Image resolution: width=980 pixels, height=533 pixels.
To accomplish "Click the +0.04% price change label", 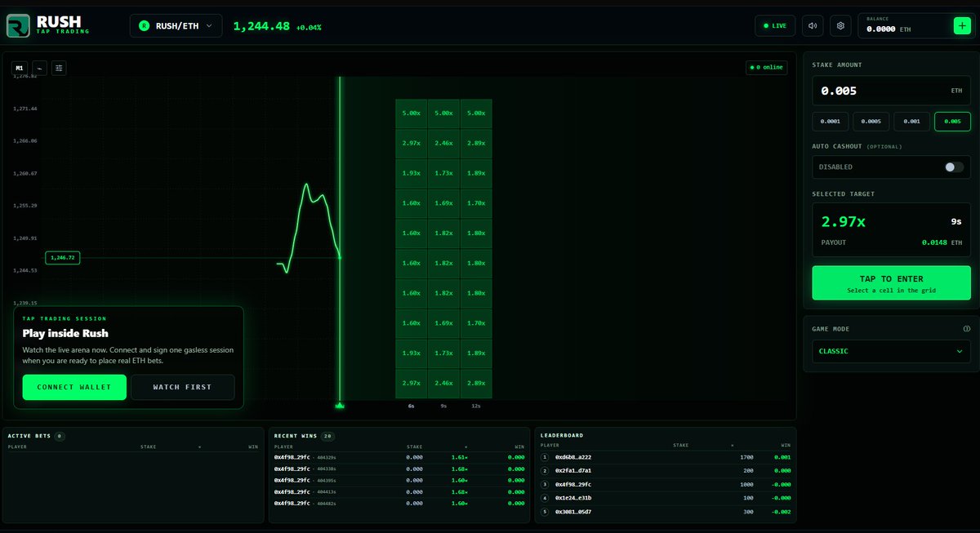I will click(309, 27).
